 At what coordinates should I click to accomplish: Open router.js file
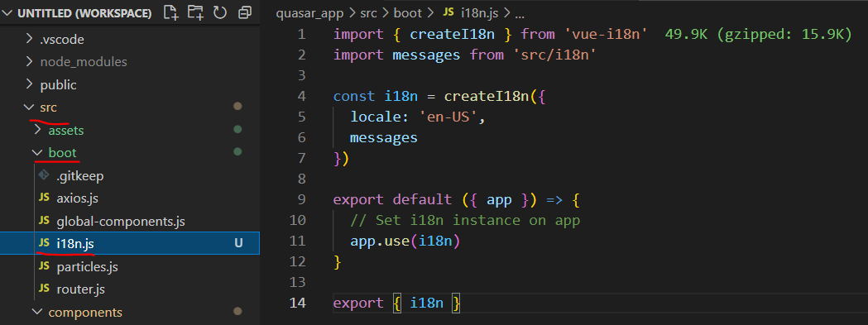point(81,289)
